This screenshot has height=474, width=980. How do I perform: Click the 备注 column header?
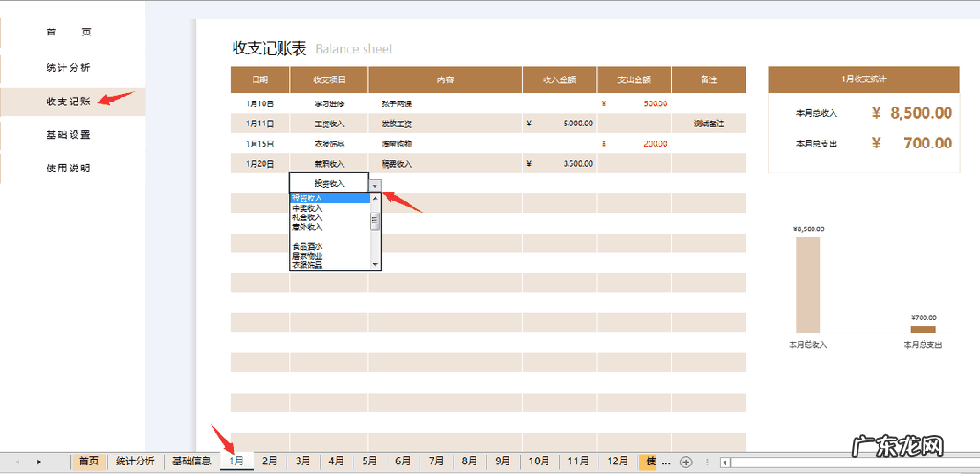[709, 80]
